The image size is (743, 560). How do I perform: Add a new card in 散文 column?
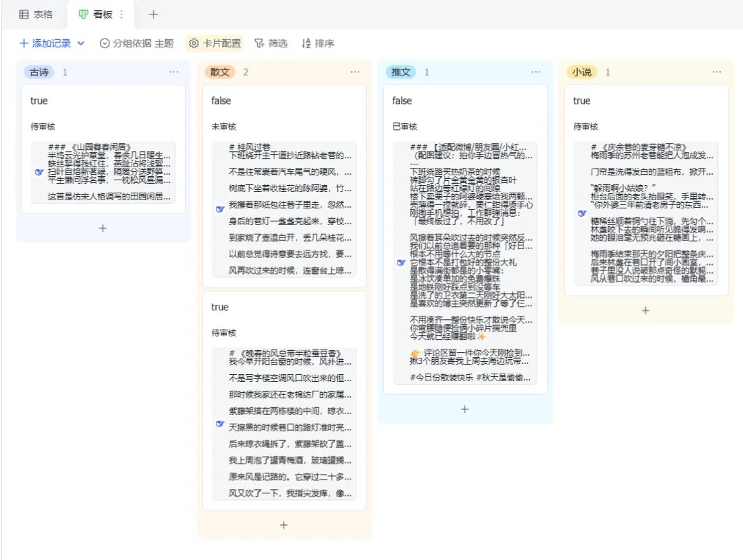pyautogui.click(x=284, y=525)
